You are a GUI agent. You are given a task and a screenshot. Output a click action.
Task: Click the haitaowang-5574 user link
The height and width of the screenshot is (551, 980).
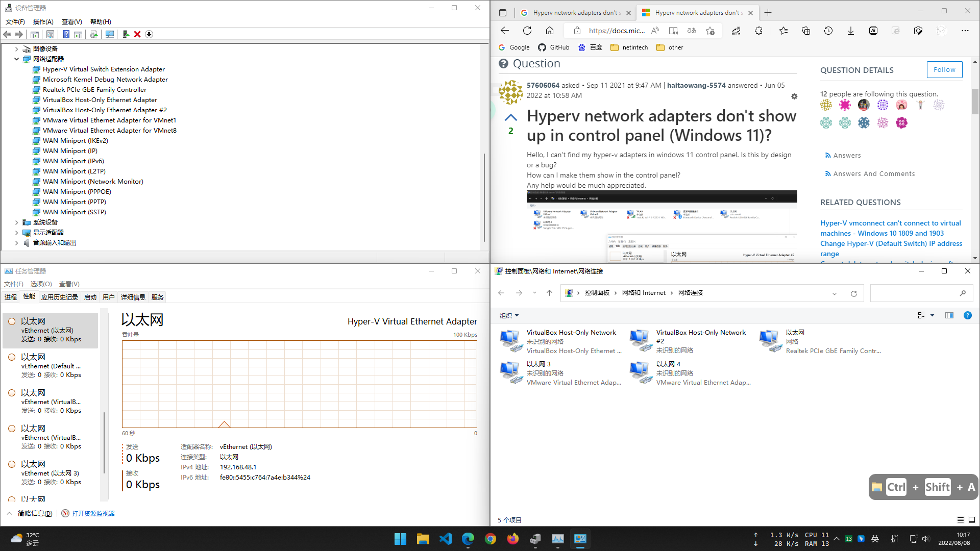tap(696, 85)
